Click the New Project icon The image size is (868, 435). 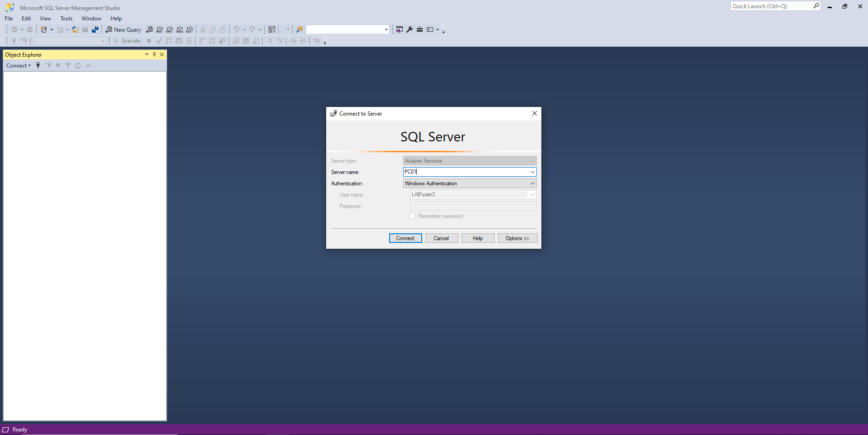point(44,29)
